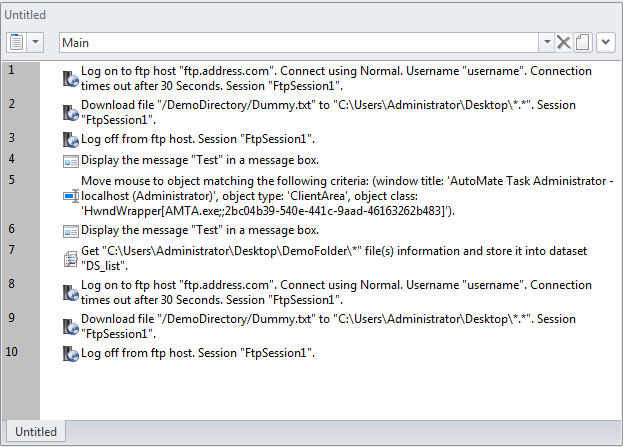623x447 pixels.
Task: Click the FTP log off icon in step 3
Action: point(70,139)
